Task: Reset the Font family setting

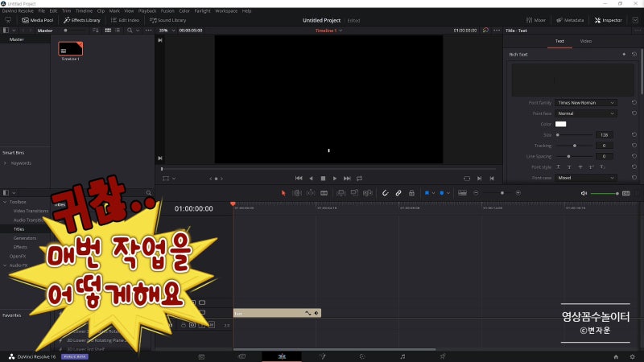Action: (634, 103)
